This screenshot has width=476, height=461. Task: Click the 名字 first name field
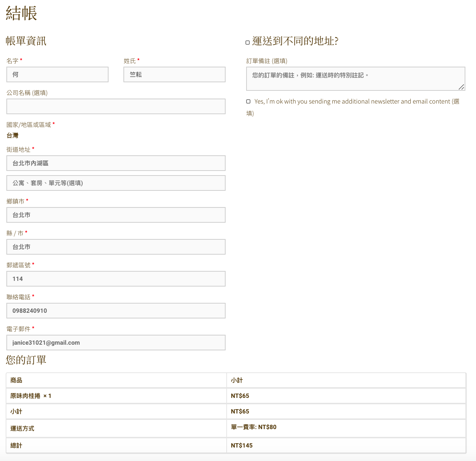(x=57, y=74)
